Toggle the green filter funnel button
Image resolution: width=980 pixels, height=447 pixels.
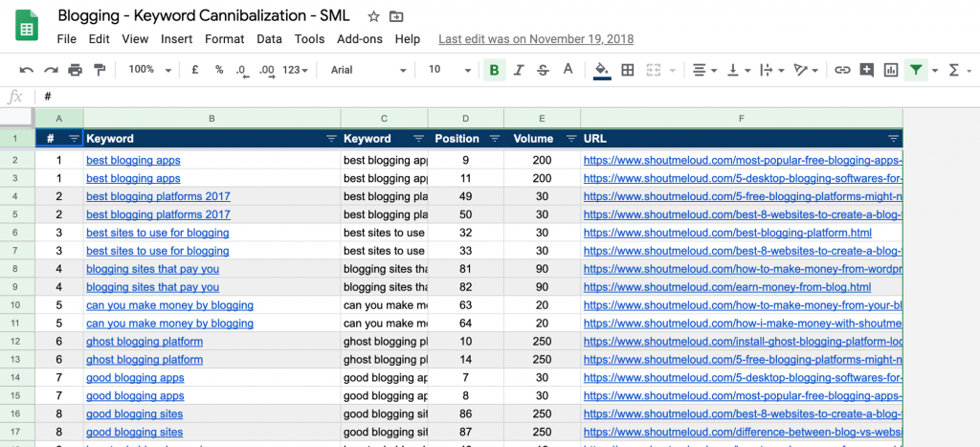point(916,70)
